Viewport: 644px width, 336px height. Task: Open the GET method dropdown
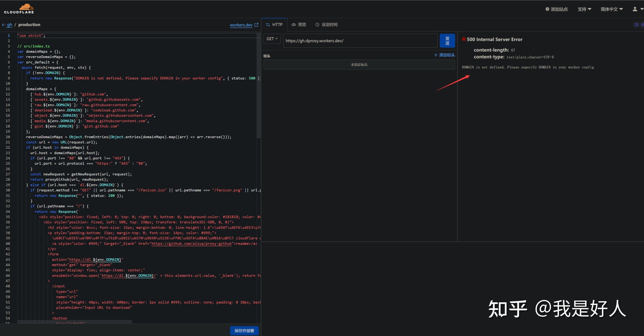point(272,39)
